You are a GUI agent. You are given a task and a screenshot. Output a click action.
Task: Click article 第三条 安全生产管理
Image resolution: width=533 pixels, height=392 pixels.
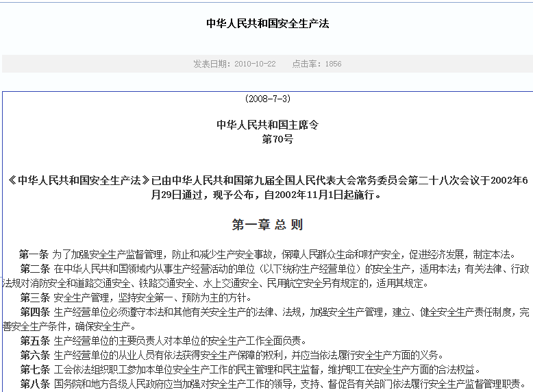tap(136, 298)
